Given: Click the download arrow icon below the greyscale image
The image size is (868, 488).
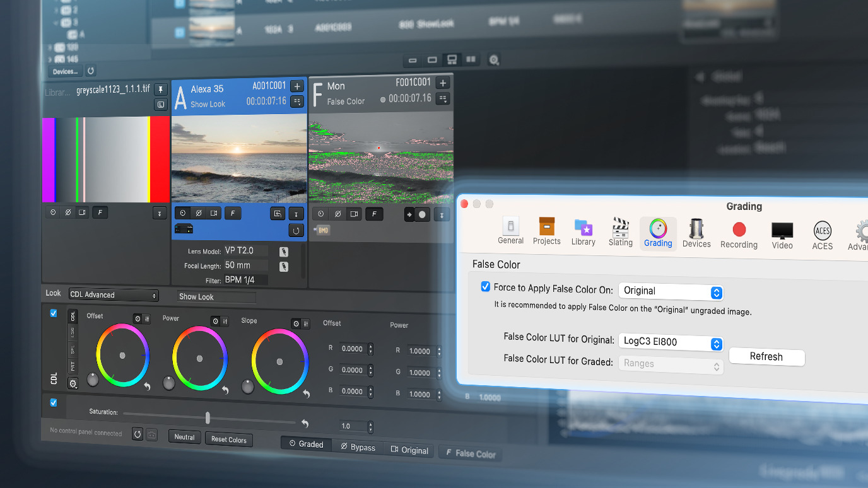Looking at the screenshot, I should 160,213.
